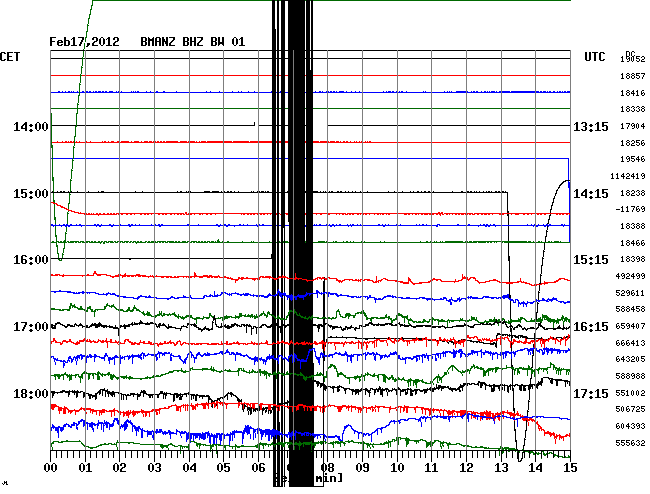The image size is (650, 494).
Task: Pick the DC offset value 18338
Action: 633,109
